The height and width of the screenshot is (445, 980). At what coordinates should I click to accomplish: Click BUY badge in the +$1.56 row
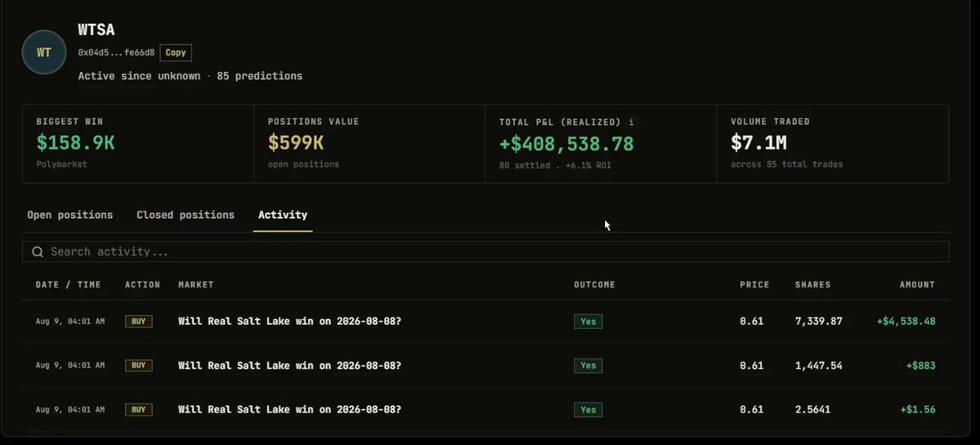click(139, 410)
